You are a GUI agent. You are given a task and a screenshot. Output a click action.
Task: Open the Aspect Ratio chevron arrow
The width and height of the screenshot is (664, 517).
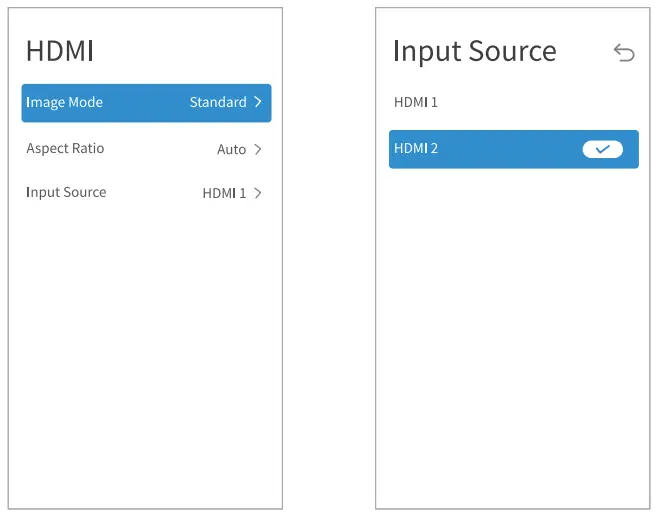pyautogui.click(x=258, y=149)
